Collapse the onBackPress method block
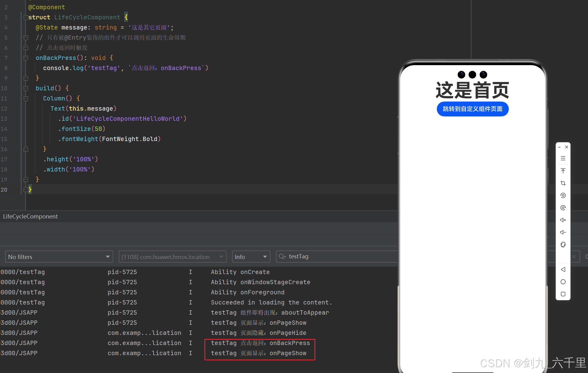The image size is (588, 373). pyautogui.click(x=26, y=58)
